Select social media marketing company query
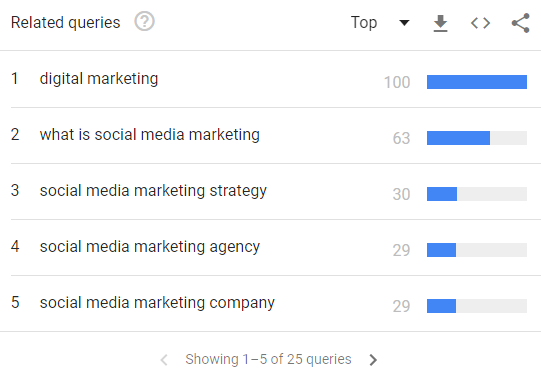This screenshot has width=541, height=379. (x=157, y=303)
